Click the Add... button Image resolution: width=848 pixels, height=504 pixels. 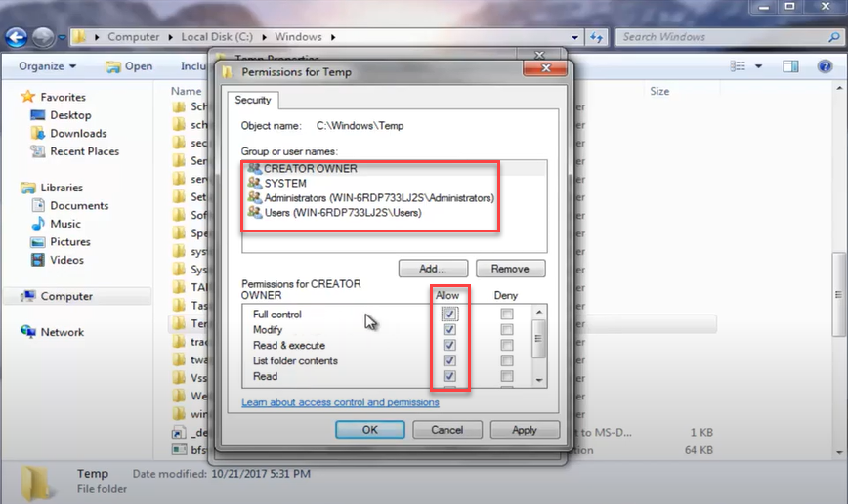[x=433, y=269]
